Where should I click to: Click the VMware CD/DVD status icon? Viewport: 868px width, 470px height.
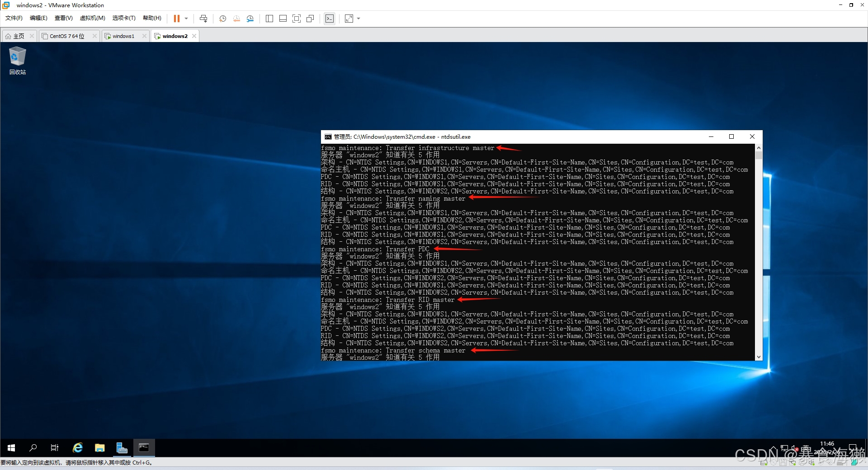coord(774,463)
